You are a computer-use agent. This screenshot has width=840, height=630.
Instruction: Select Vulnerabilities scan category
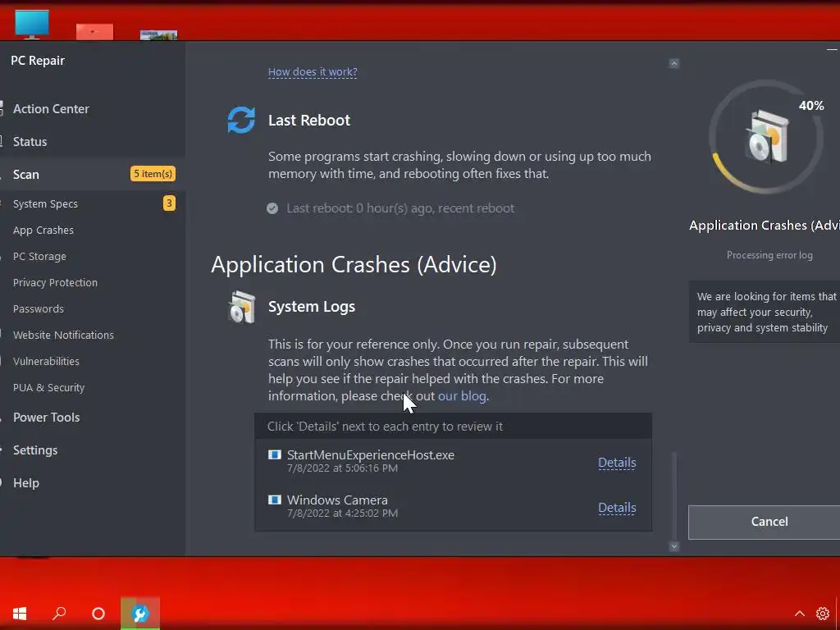(46, 361)
